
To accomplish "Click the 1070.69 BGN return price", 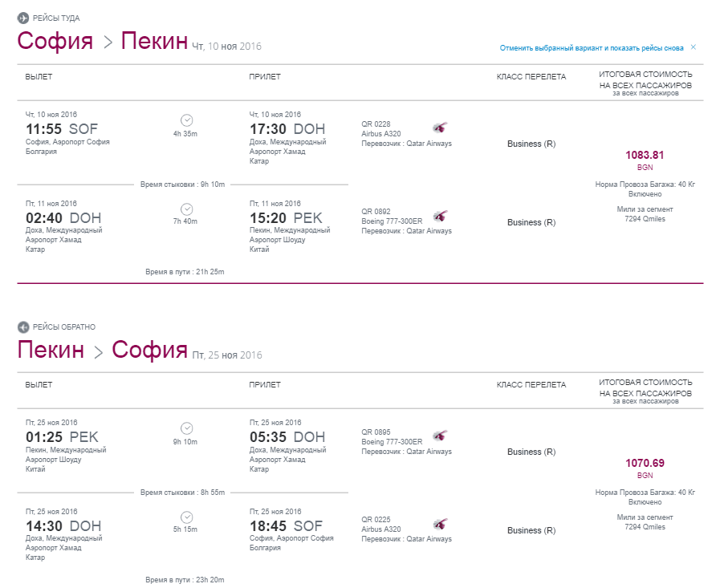I will pyautogui.click(x=645, y=468).
